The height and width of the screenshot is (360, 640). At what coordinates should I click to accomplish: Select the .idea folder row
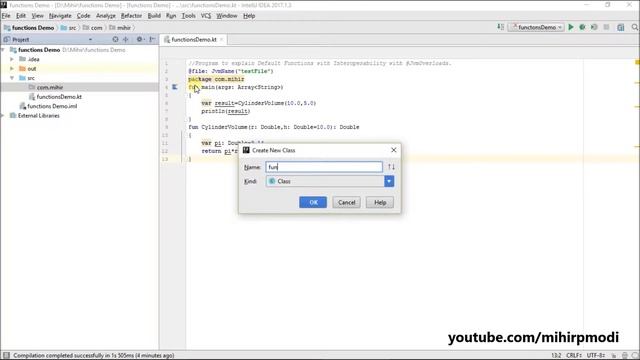pos(80,59)
